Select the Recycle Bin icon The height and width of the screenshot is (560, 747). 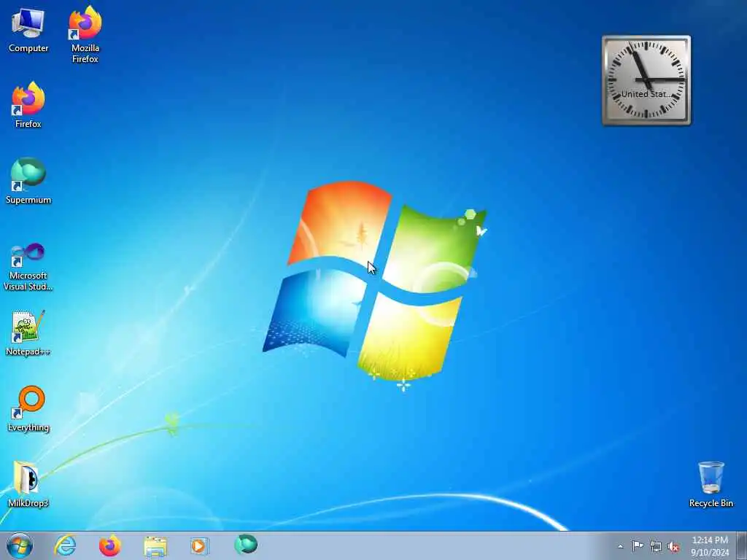tap(711, 485)
